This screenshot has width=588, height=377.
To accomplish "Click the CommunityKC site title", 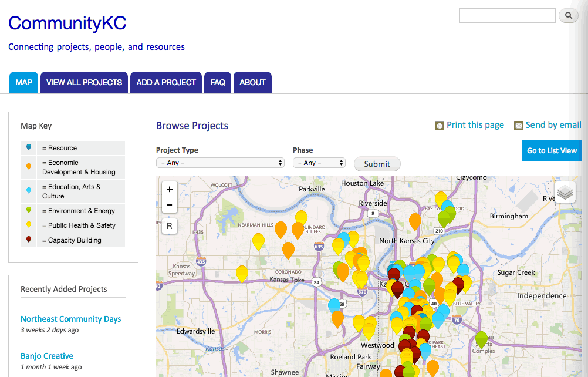I will tap(67, 23).
